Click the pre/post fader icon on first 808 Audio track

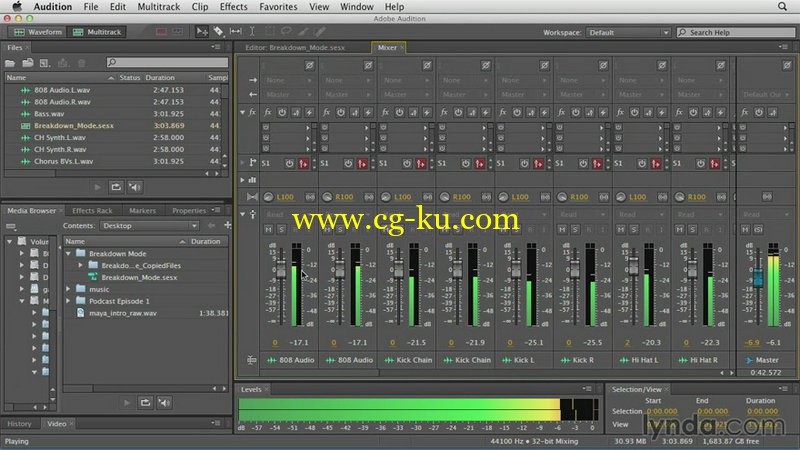click(296, 112)
